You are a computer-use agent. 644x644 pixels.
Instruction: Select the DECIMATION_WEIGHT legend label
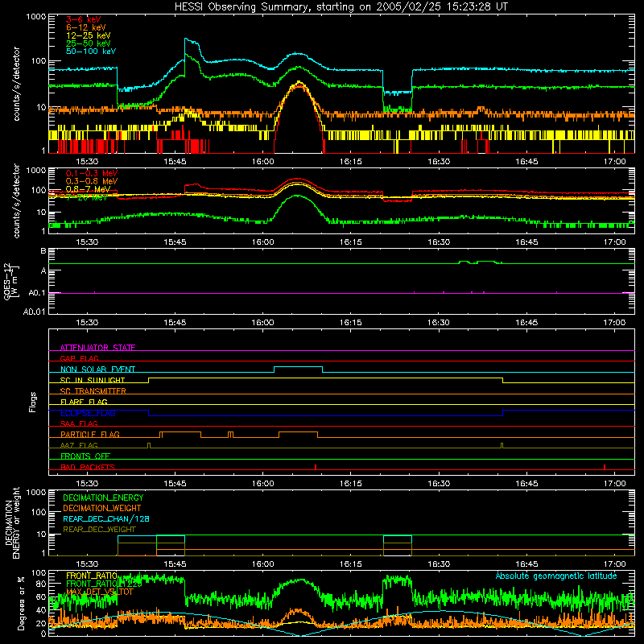(102, 508)
